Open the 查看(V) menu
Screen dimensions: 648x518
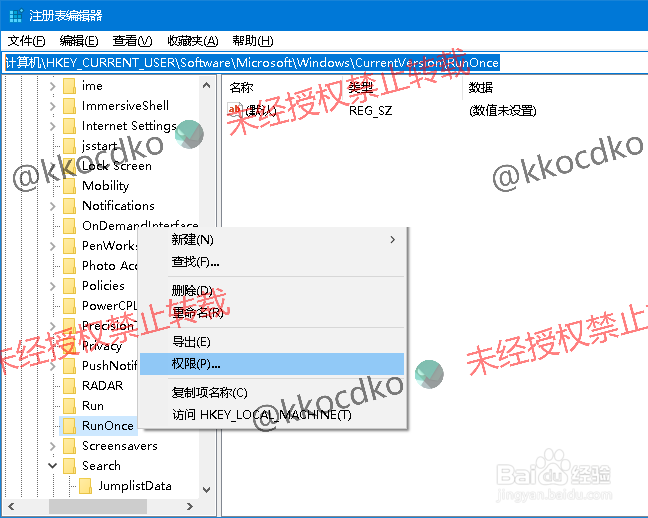(x=133, y=41)
